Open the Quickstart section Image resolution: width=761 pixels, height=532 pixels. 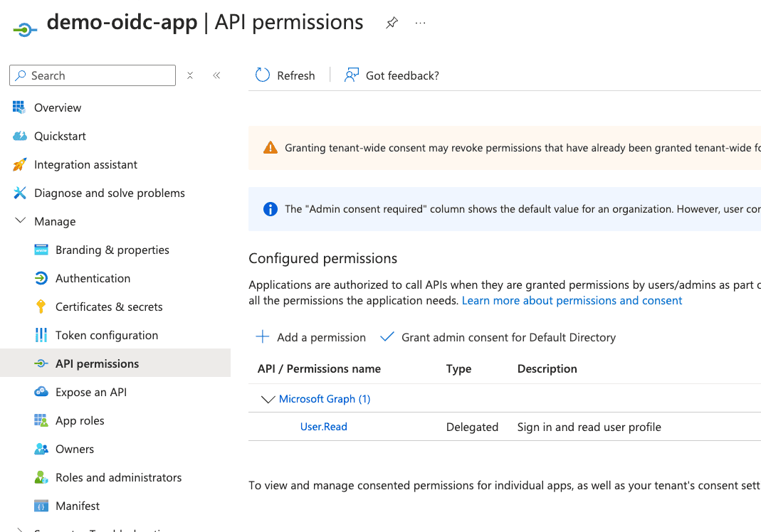pos(61,136)
